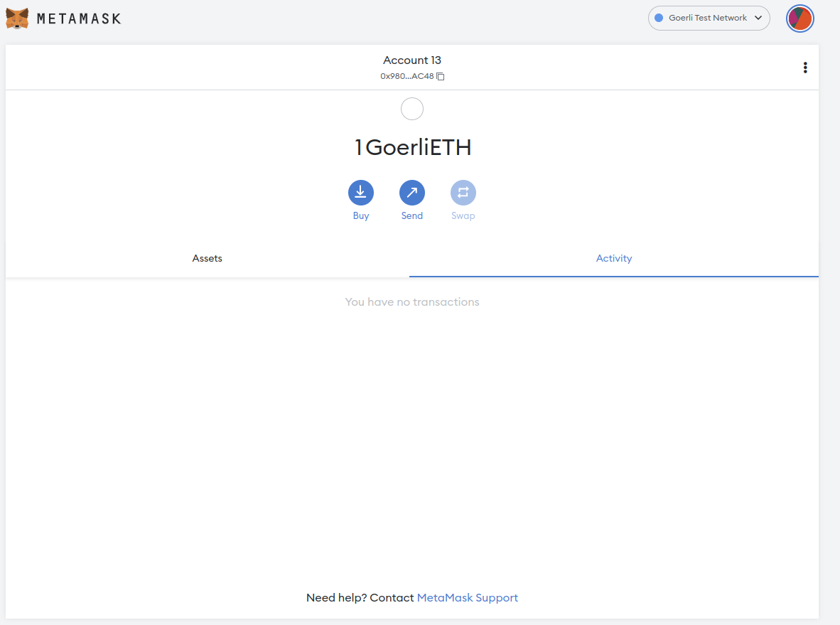The height and width of the screenshot is (625, 840).
Task: Click the Buy download icon
Action: [360, 193]
